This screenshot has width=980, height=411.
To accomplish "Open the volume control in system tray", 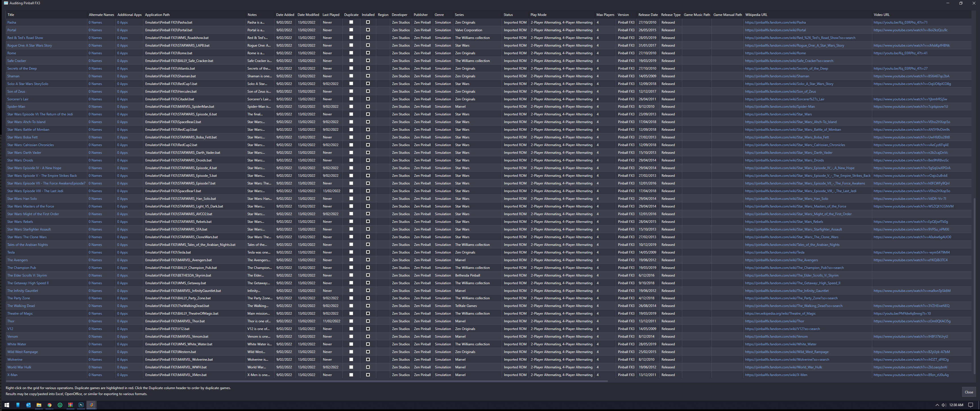I will pyautogui.click(x=944, y=405).
